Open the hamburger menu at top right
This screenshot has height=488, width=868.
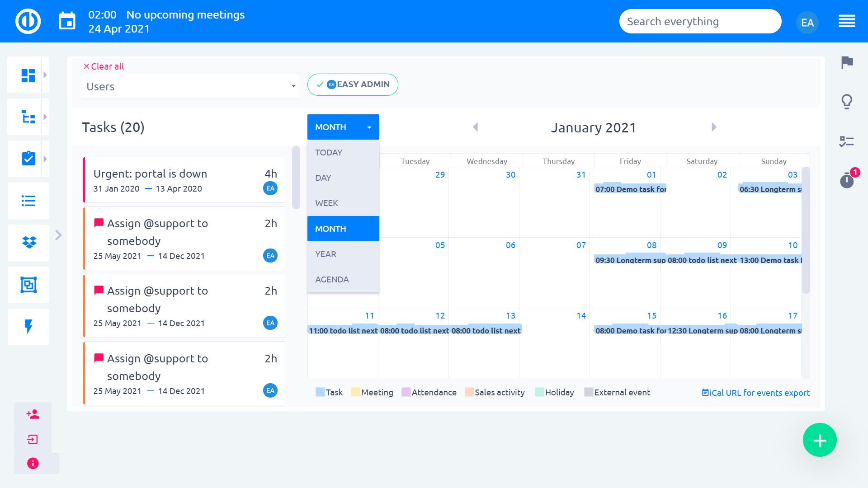[x=846, y=21]
